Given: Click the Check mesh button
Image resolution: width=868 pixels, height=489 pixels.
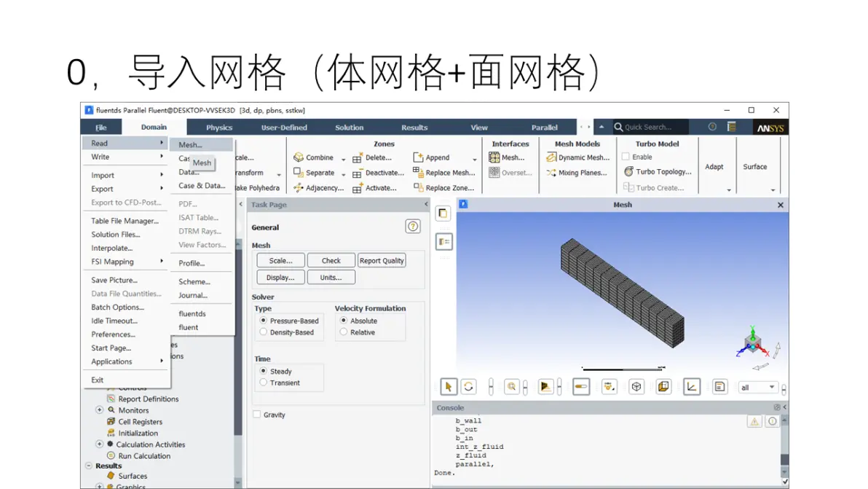Looking at the screenshot, I should tap(331, 260).
